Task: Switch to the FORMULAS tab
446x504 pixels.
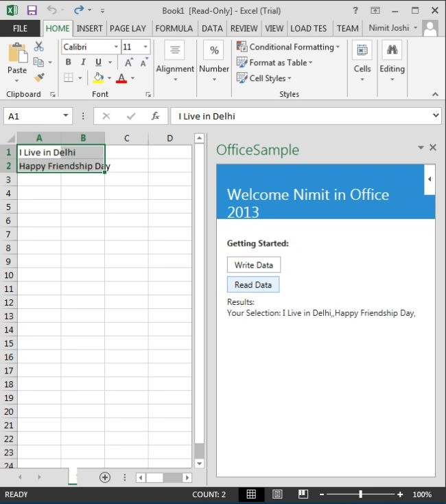Action: (x=174, y=29)
